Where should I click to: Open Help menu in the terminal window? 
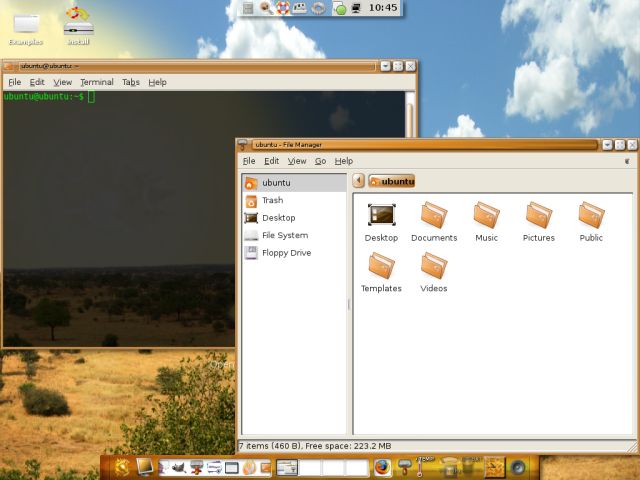157,82
